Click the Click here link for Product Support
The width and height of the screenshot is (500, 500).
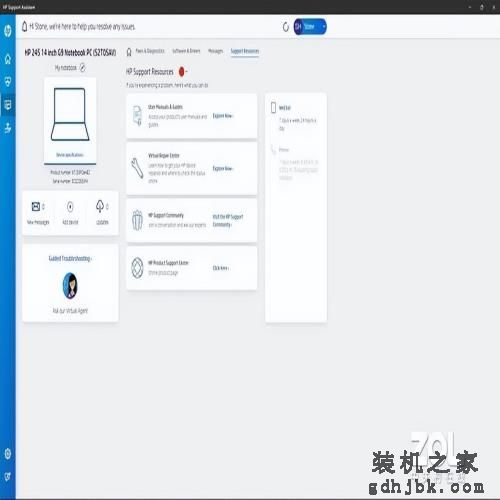click(221, 268)
